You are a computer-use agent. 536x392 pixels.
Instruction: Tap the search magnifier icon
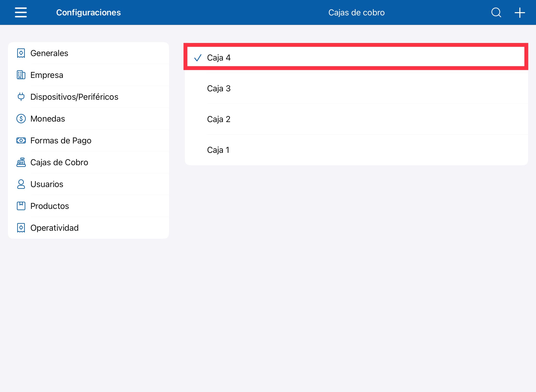coord(496,12)
